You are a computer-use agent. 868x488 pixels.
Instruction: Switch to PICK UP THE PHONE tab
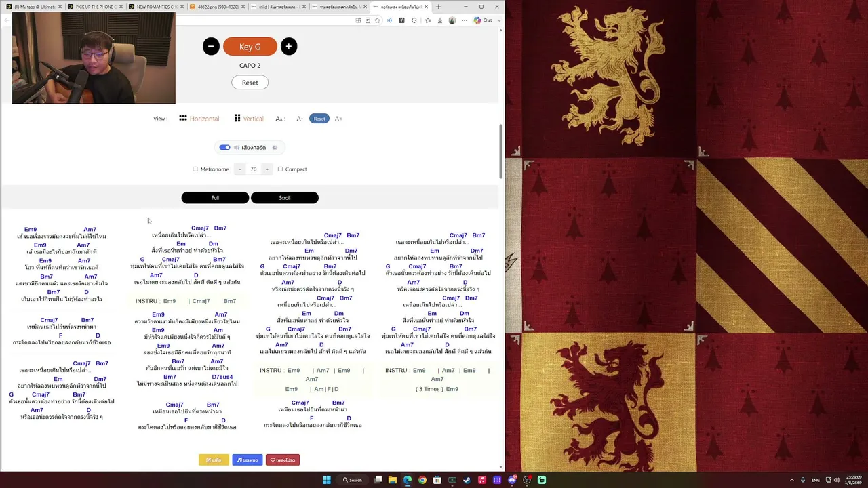[95, 7]
